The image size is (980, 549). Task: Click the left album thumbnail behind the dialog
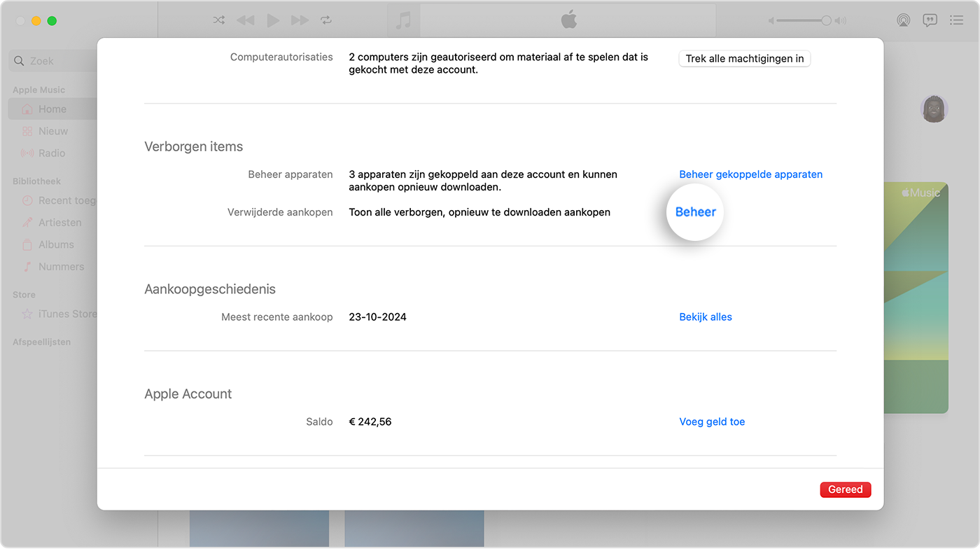point(259,529)
